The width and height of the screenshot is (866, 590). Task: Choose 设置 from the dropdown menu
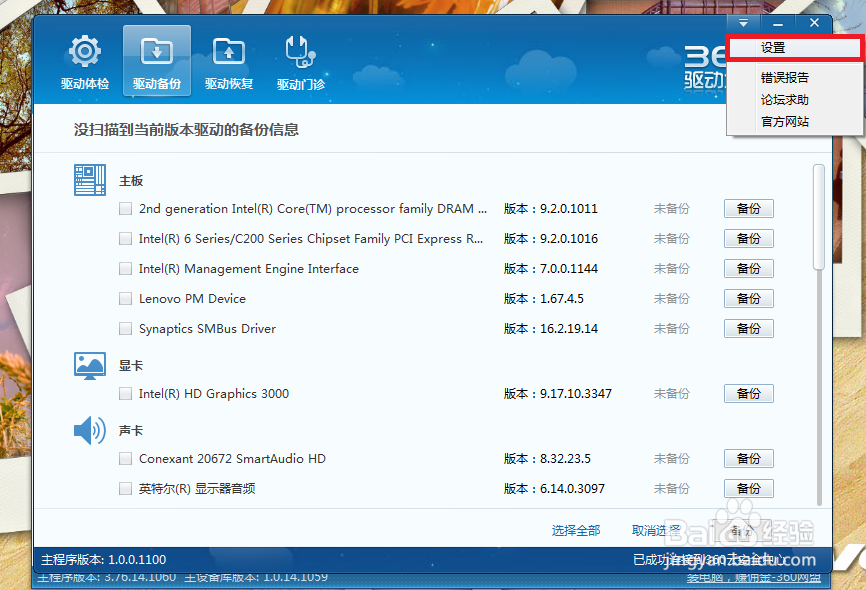[x=794, y=48]
